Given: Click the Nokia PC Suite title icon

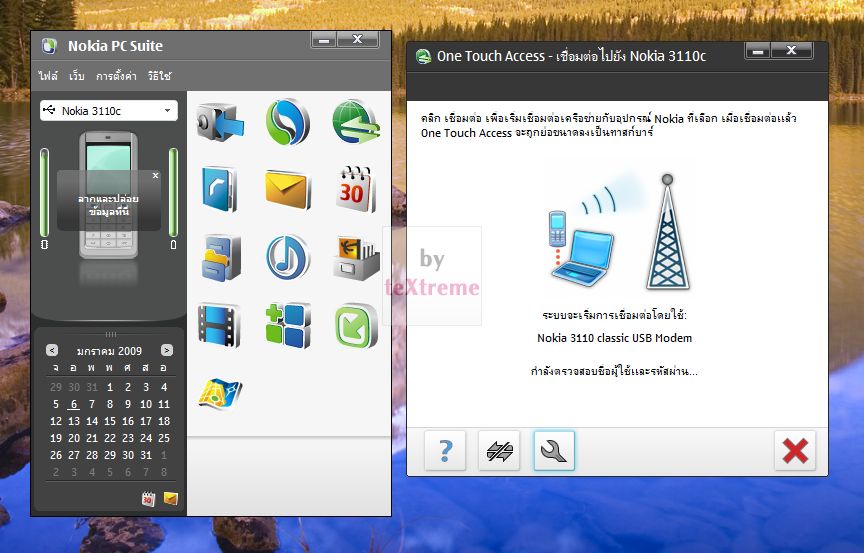Looking at the screenshot, I should point(49,46).
